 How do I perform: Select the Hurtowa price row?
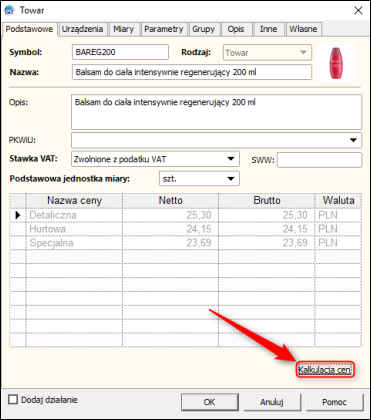point(186,229)
